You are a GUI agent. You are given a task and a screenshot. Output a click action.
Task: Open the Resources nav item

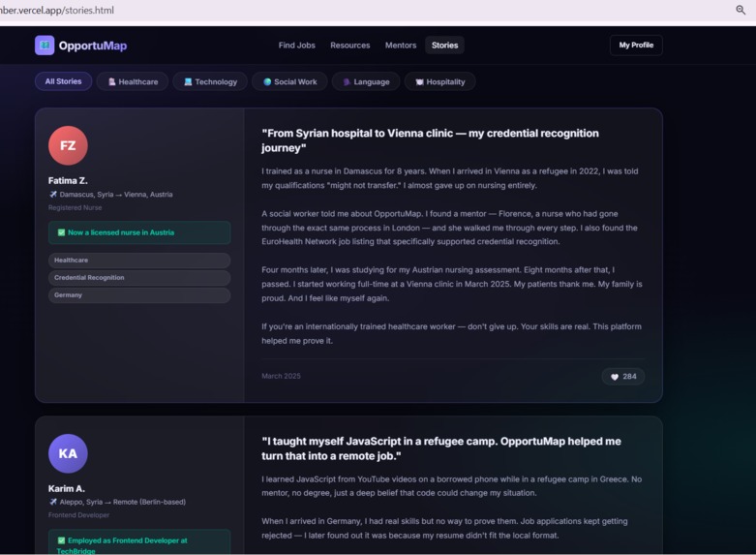[x=350, y=46]
